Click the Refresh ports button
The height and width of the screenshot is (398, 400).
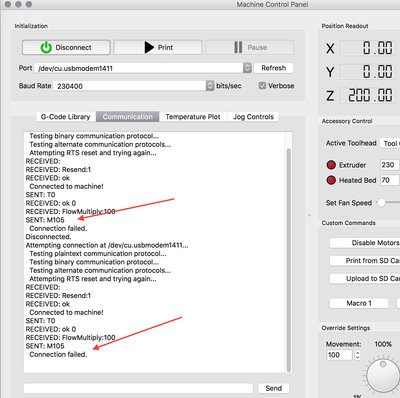(x=273, y=68)
